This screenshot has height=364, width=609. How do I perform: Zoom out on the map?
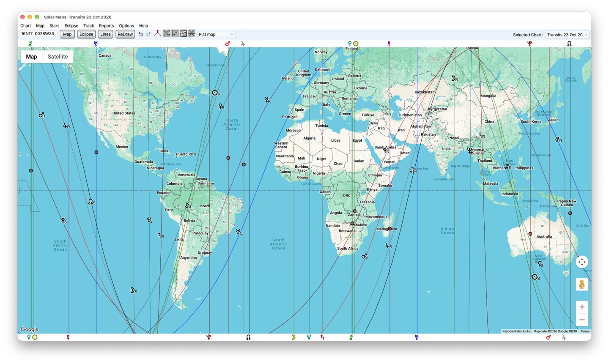(x=582, y=320)
